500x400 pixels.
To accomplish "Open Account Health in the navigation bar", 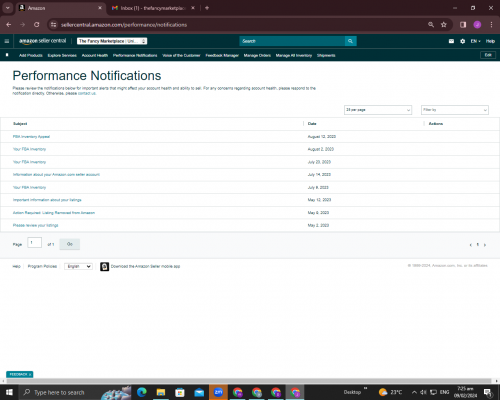I will click(x=95, y=55).
